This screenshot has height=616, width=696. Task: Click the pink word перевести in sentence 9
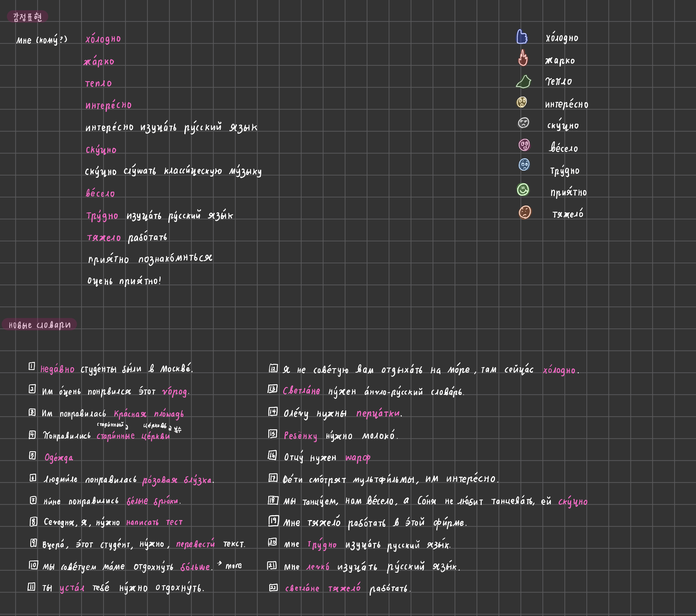(x=195, y=543)
